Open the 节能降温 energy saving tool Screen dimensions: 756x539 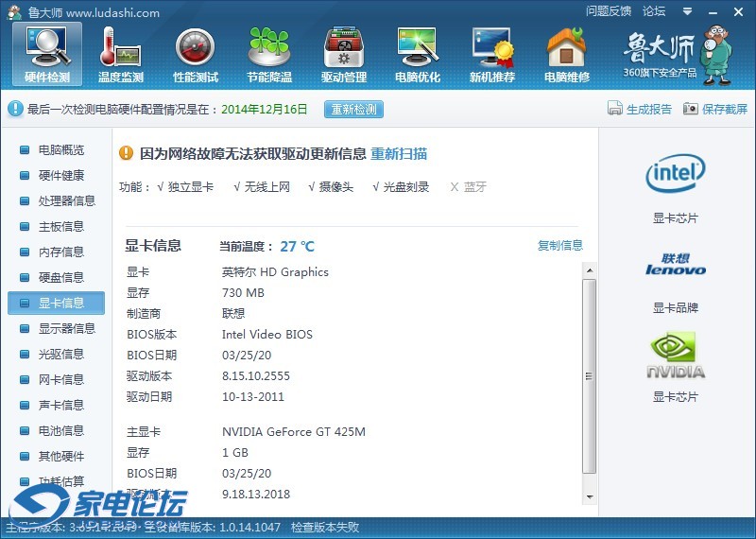(x=269, y=55)
